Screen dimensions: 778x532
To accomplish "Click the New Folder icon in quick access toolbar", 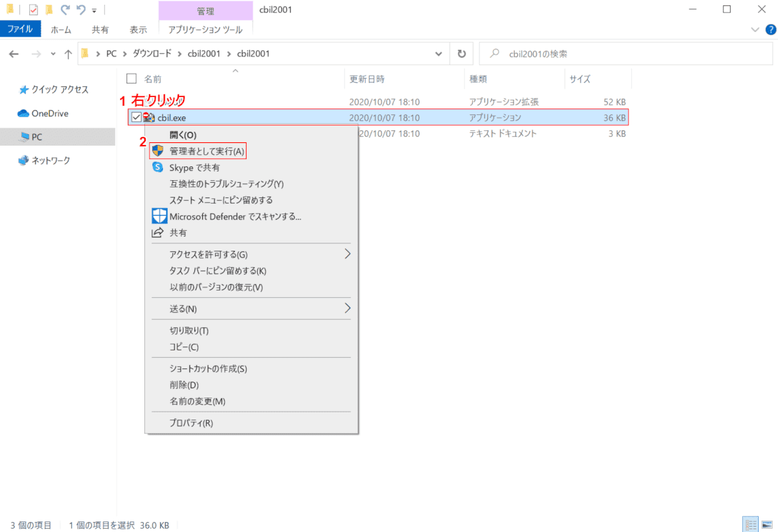I will (x=49, y=9).
